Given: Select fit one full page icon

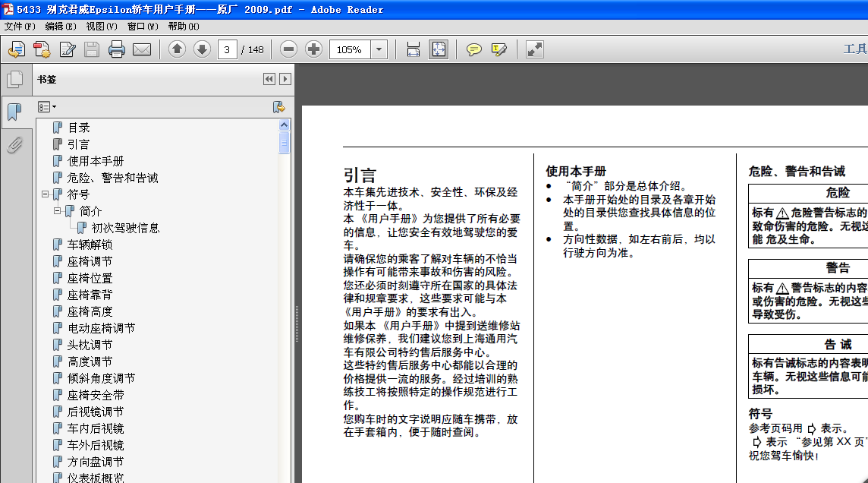Looking at the screenshot, I should click(439, 49).
